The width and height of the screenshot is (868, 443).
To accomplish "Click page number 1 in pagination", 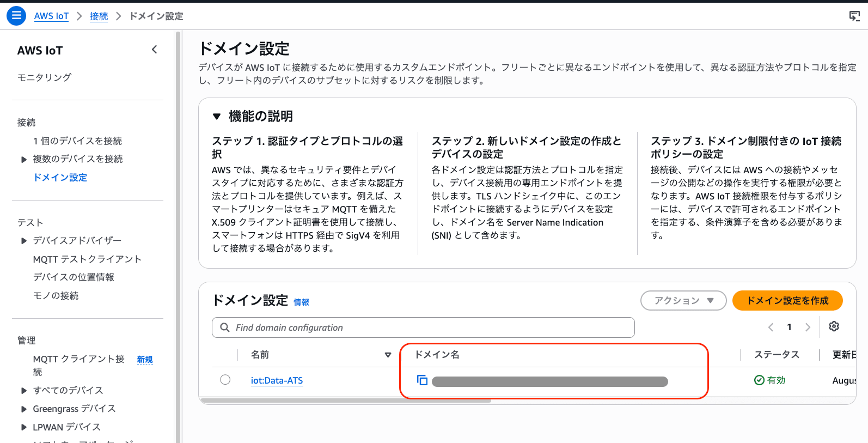I will coord(789,327).
